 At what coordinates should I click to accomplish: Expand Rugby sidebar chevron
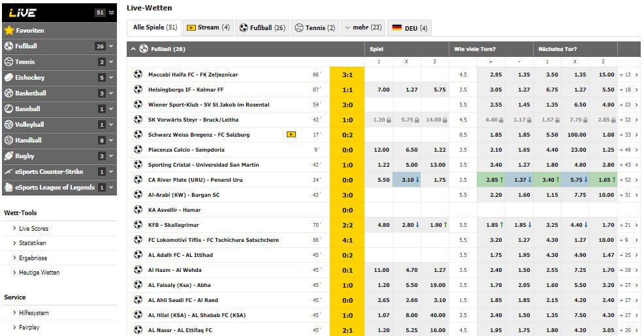pos(111,156)
